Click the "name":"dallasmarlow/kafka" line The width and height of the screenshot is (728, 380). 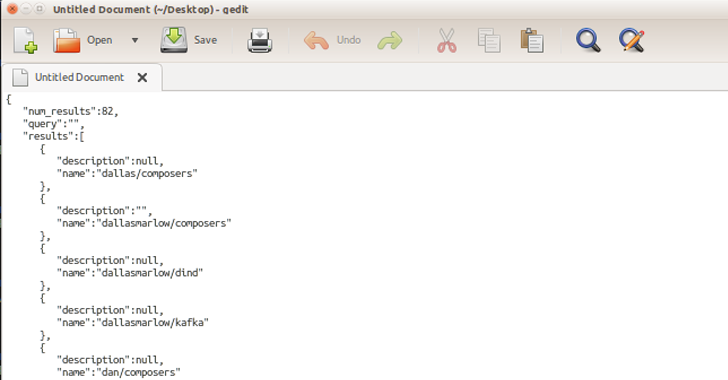coord(133,323)
